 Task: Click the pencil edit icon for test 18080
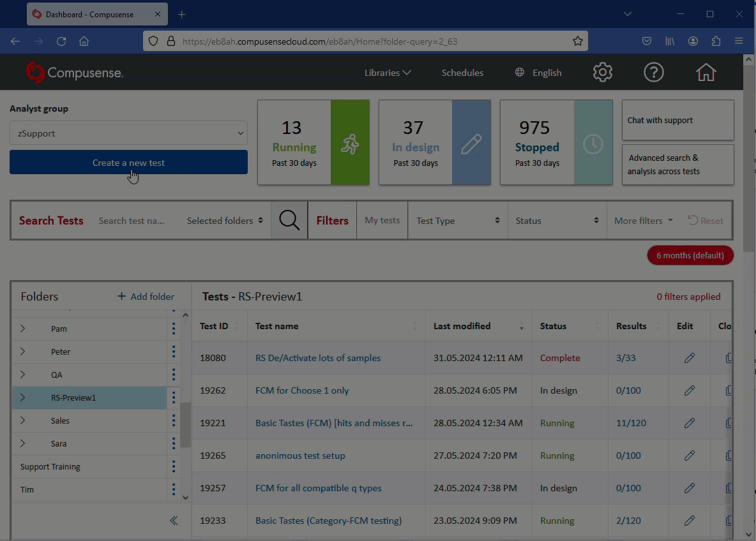coord(689,358)
